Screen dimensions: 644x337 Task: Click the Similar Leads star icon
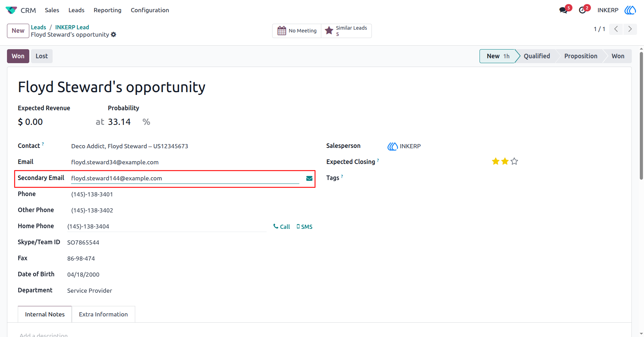329,31
